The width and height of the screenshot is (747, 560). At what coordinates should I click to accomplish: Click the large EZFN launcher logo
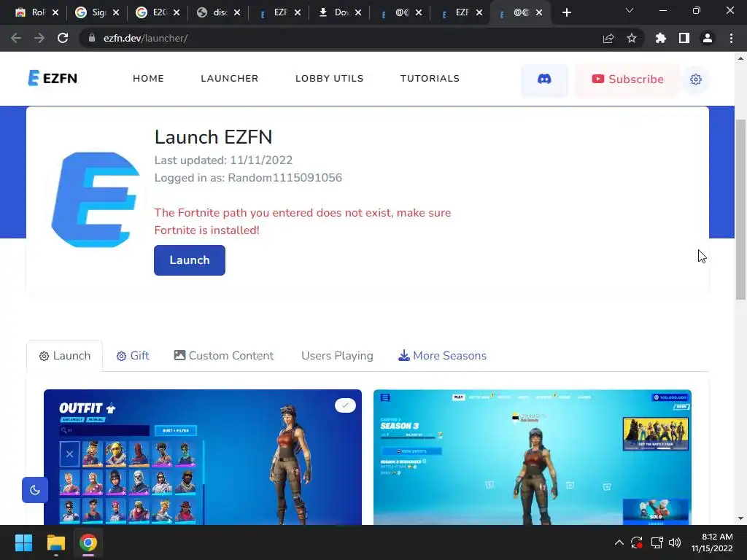[x=96, y=200]
